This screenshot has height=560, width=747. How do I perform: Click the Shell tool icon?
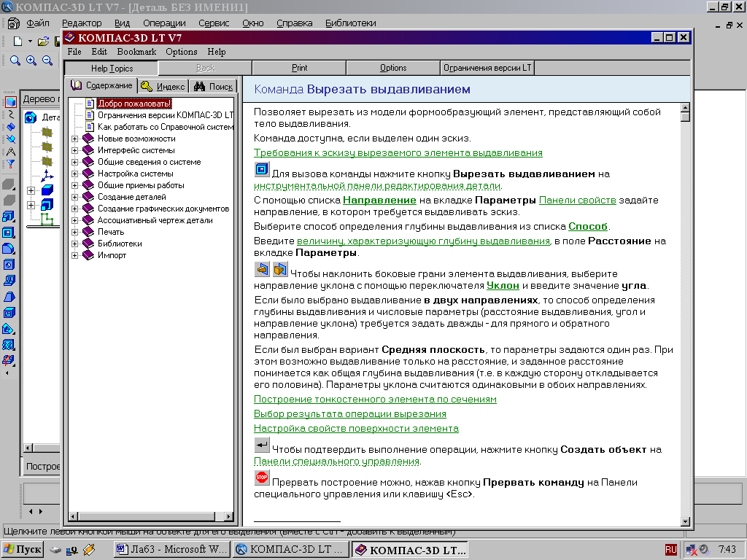(9, 313)
